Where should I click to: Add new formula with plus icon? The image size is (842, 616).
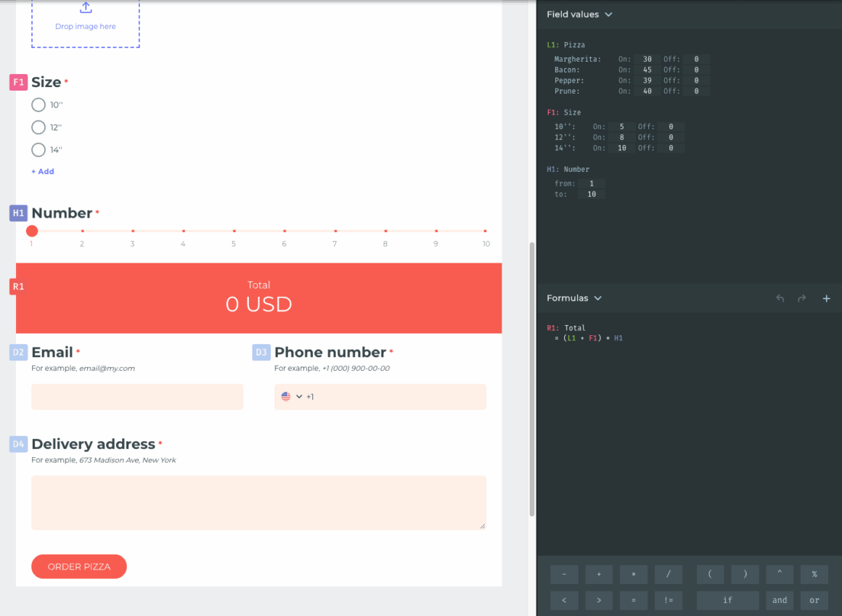click(x=826, y=298)
